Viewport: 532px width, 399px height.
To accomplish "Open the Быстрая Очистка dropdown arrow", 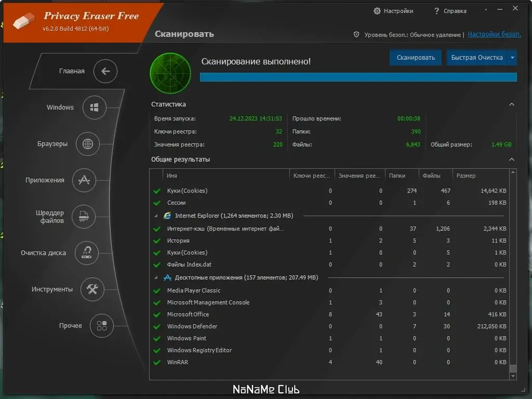I will (x=512, y=58).
